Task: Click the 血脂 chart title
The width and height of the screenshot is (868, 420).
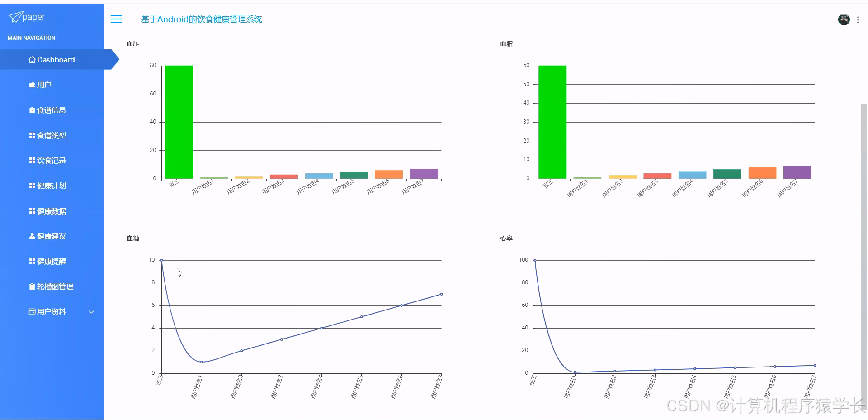Action: coord(506,43)
